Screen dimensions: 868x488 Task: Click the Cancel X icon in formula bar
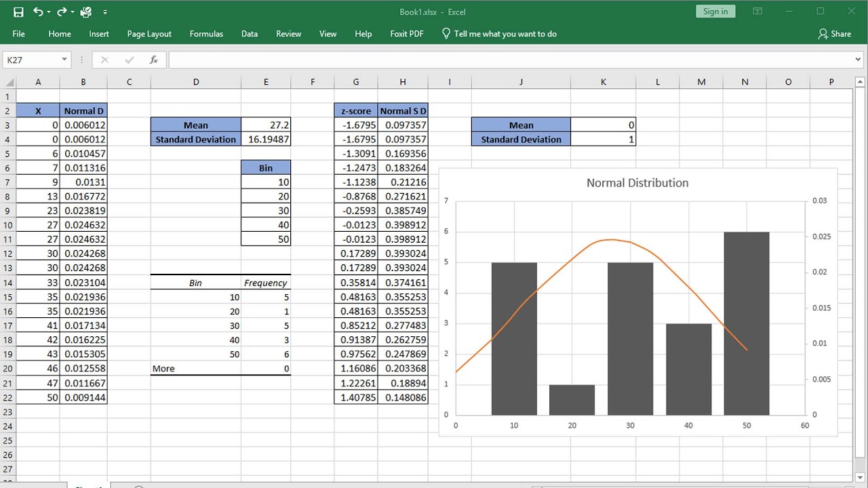pyautogui.click(x=104, y=60)
